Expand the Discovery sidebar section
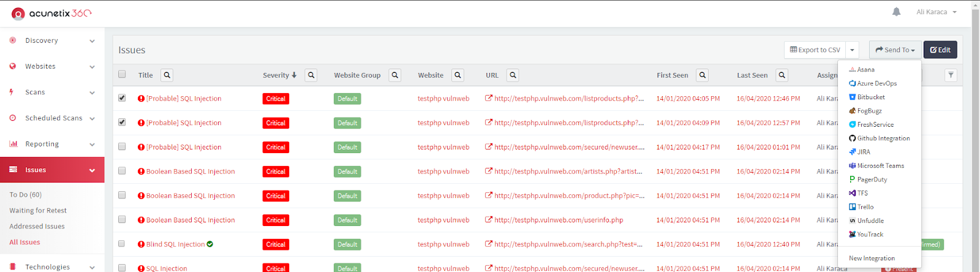980x272 pixels. pyautogui.click(x=92, y=41)
